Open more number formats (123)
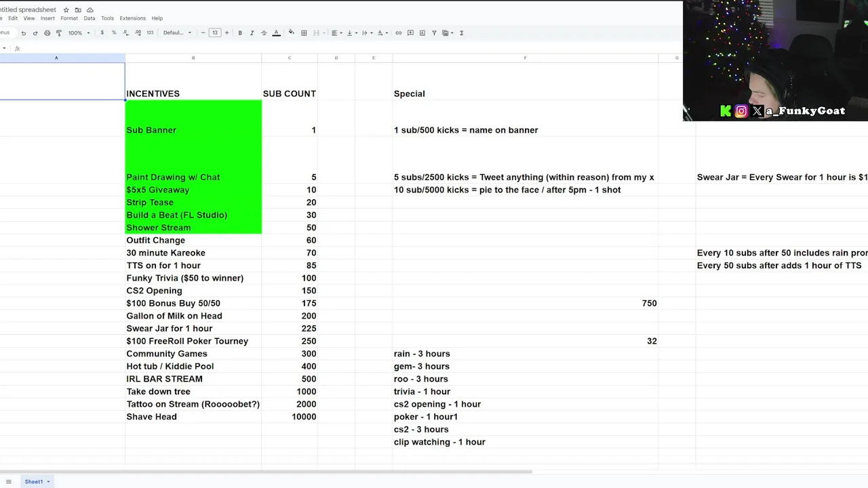The width and height of the screenshot is (868, 488). tap(150, 33)
